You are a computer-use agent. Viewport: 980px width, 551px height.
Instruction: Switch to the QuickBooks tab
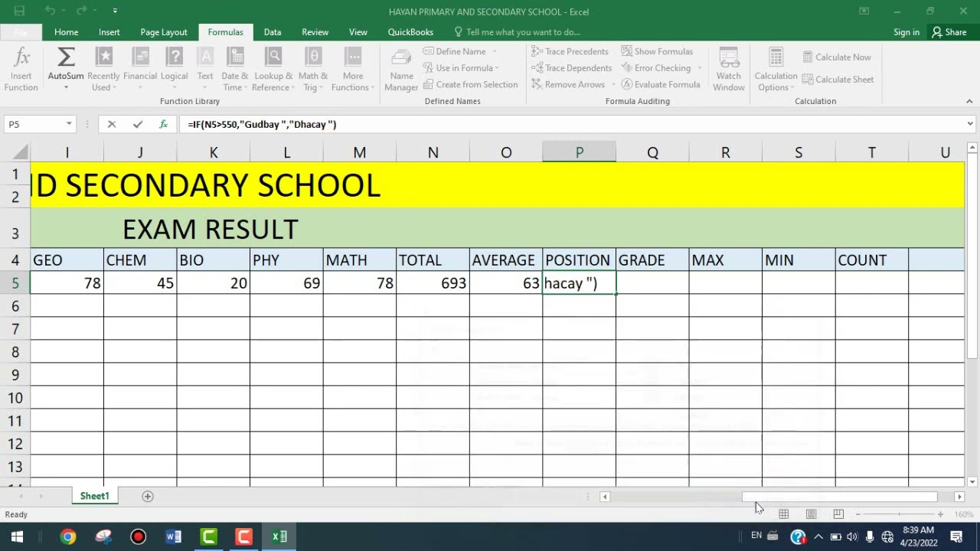(x=410, y=32)
